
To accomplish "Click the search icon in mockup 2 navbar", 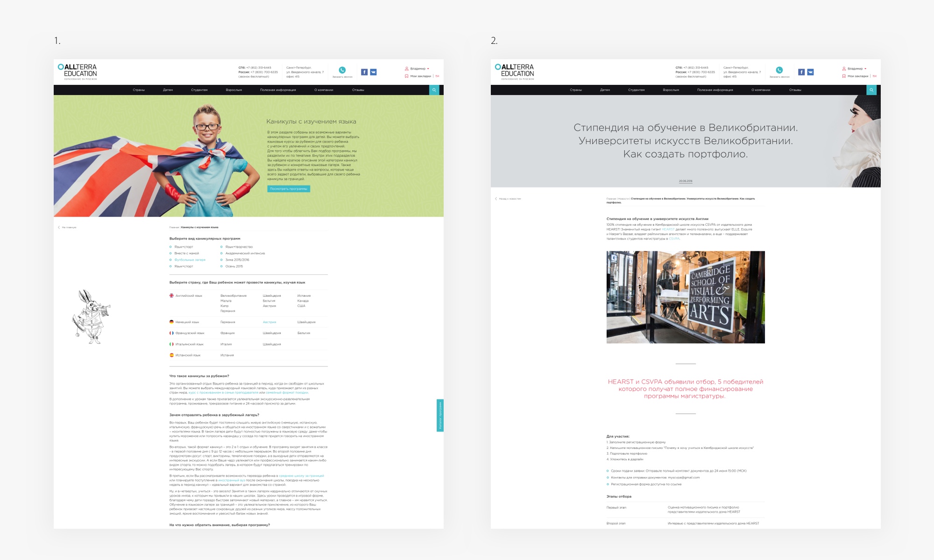I will point(871,90).
